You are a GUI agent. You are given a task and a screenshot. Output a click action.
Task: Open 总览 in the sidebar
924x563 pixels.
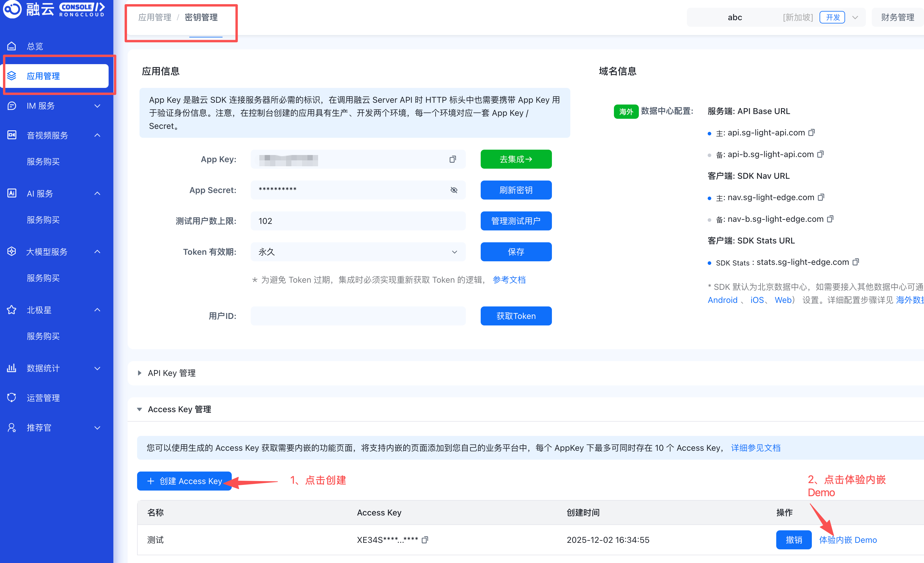35,46
